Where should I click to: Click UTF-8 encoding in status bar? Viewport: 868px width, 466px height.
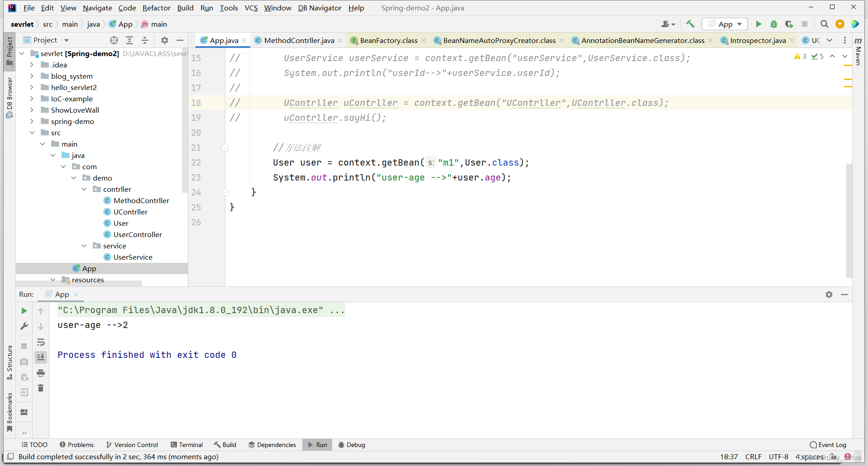tap(778, 457)
